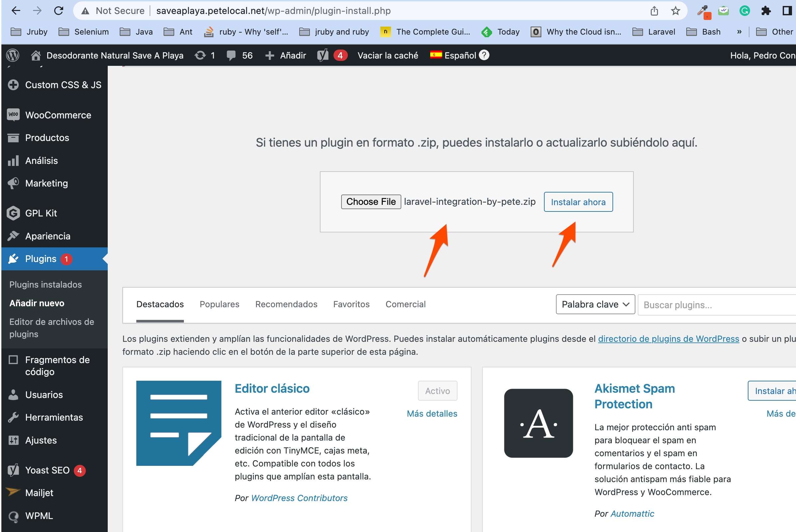Open Chrome extensions puzzle icon
The image size is (796, 532).
click(765, 11)
